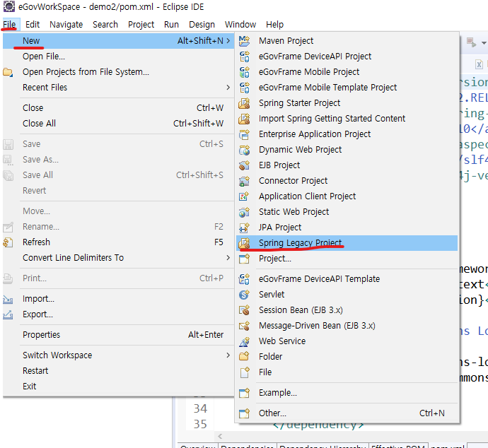The image size is (488, 448).
Task: Open the Window menu
Action: 240,25
